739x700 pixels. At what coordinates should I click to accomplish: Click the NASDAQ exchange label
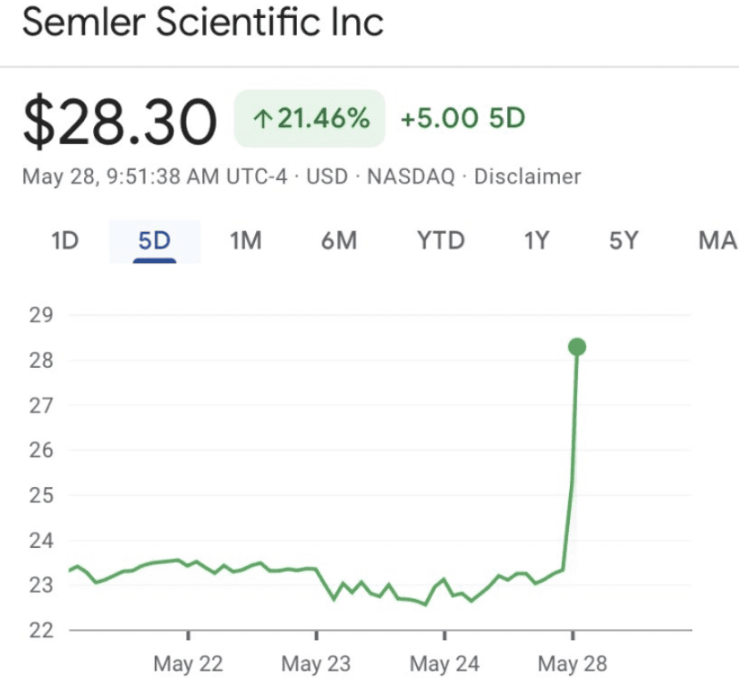[411, 177]
